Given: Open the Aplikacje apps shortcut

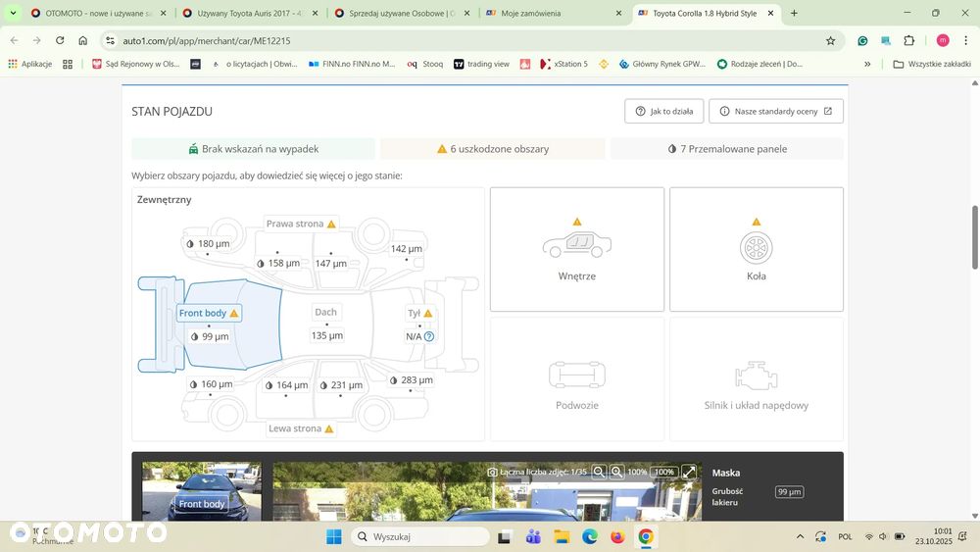Looking at the screenshot, I should click(x=30, y=64).
